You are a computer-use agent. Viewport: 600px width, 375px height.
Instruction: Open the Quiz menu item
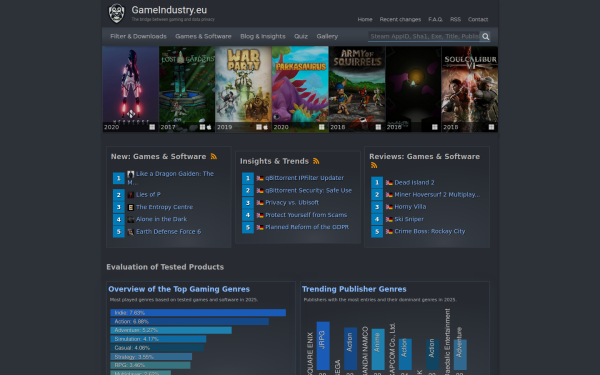(x=301, y=36)
